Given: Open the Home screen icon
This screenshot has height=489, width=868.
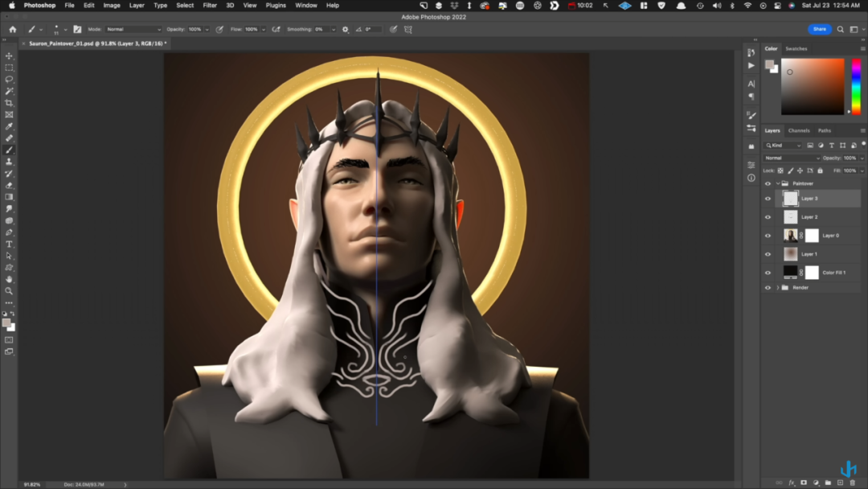Looking at the screenshot, I should coord(13,29).
